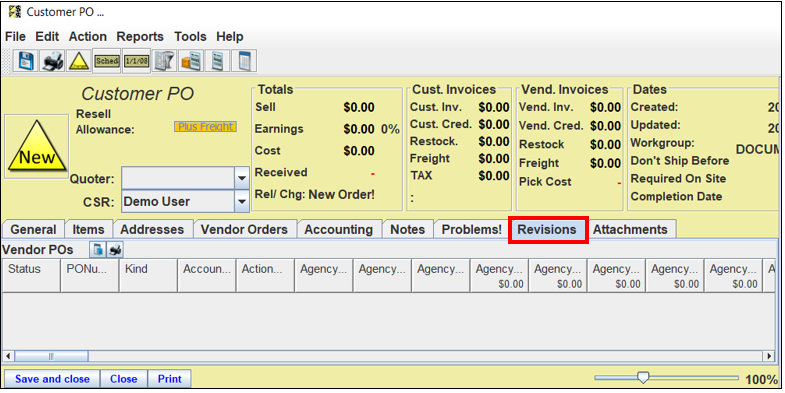Click the large yellow New status triangle
The image size is (785, 393).
[37, 146]
